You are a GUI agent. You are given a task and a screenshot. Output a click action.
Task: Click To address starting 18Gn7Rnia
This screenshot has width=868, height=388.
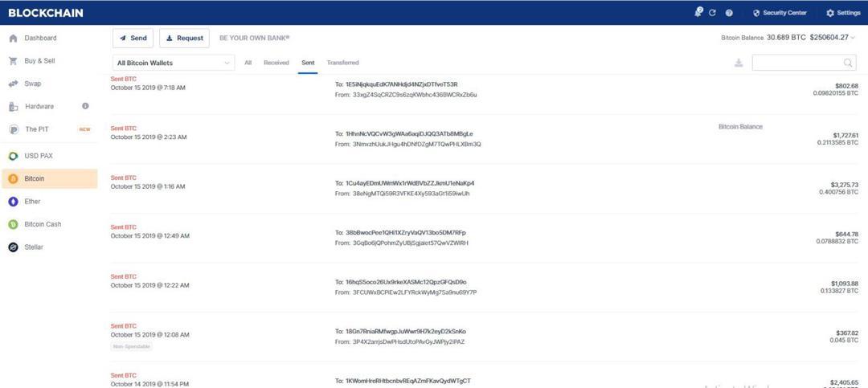click(x=405, y=332)
